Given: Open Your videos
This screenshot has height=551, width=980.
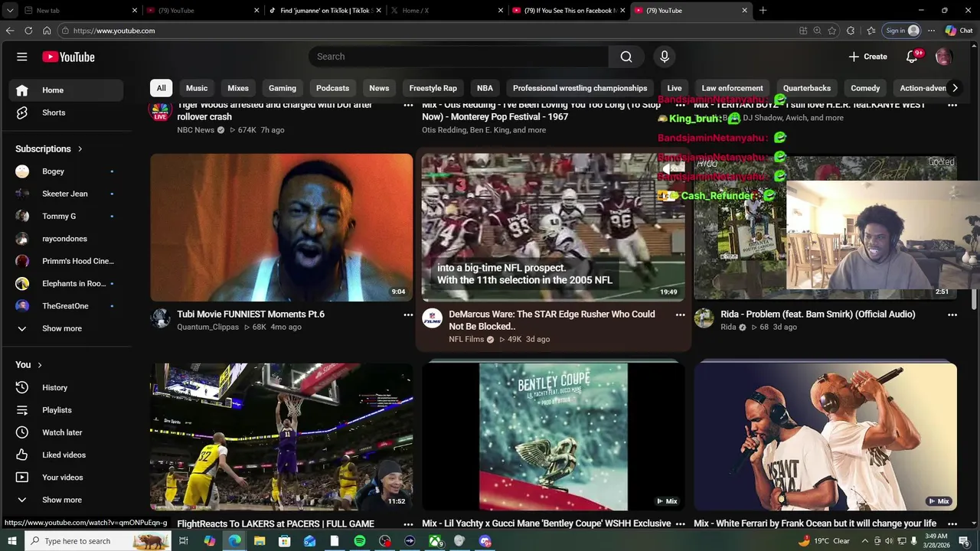Looking at the screenshot, I should pos(66,478).
